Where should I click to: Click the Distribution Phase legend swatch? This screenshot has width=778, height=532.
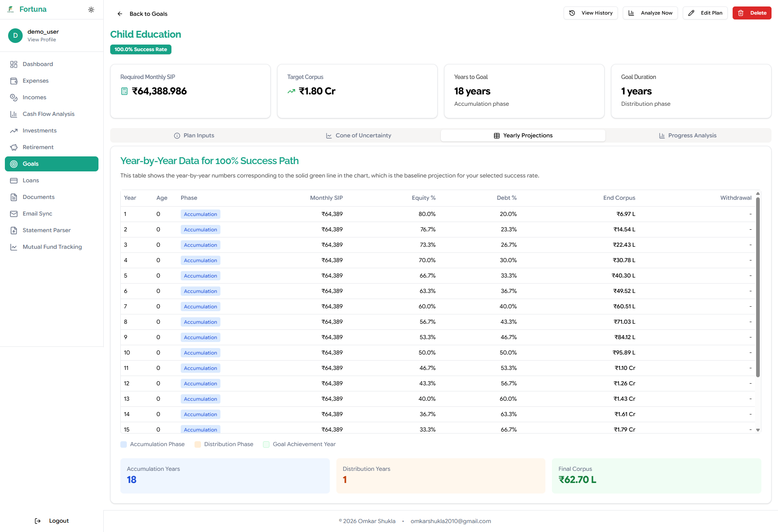pos(198,444)
